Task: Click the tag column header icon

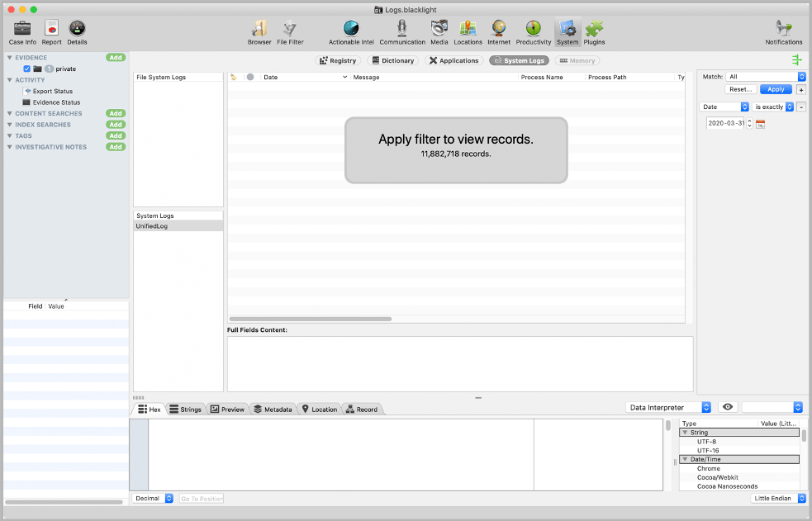Action: 234,77
